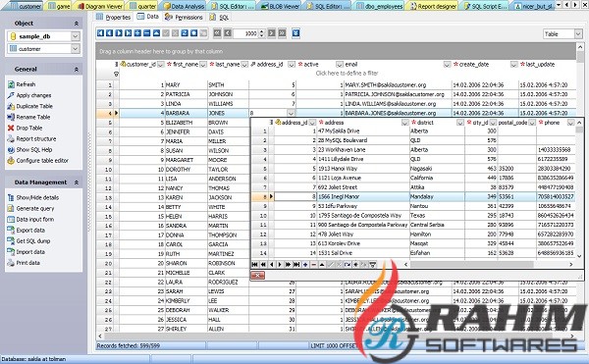The height and width of the screenshot is (364, 589).
Task: Collapse the Data Management panel section
Action: point(77,182)
